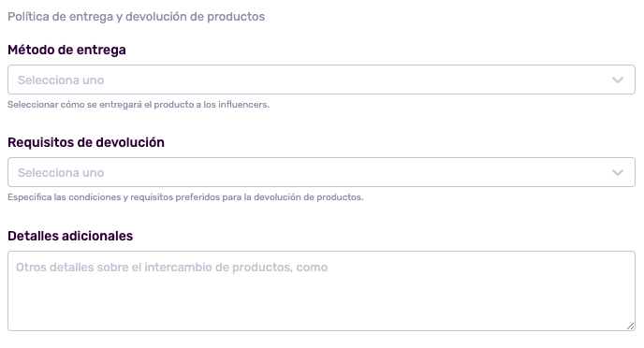Click the word 'influencers' in delivery hint
Viewport: 644px width, 348px height.
[x=243, y=105]
